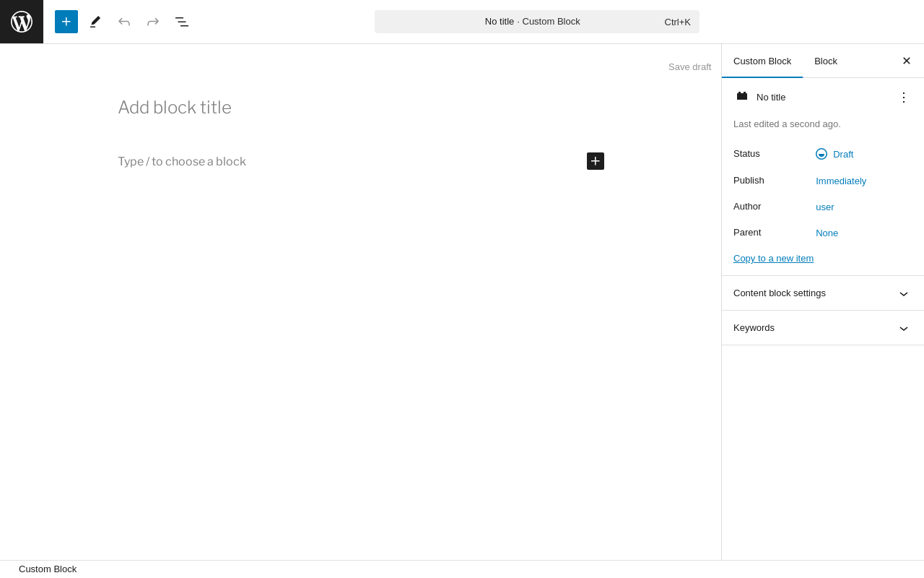Click the Ctrl+K shortcut label

(678, 22)
